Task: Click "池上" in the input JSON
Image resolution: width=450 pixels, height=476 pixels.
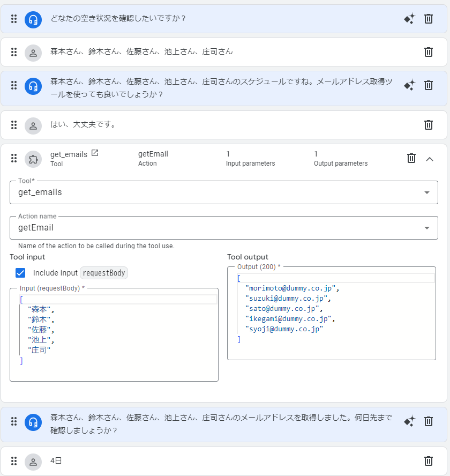Action: (x=39, y=340)
